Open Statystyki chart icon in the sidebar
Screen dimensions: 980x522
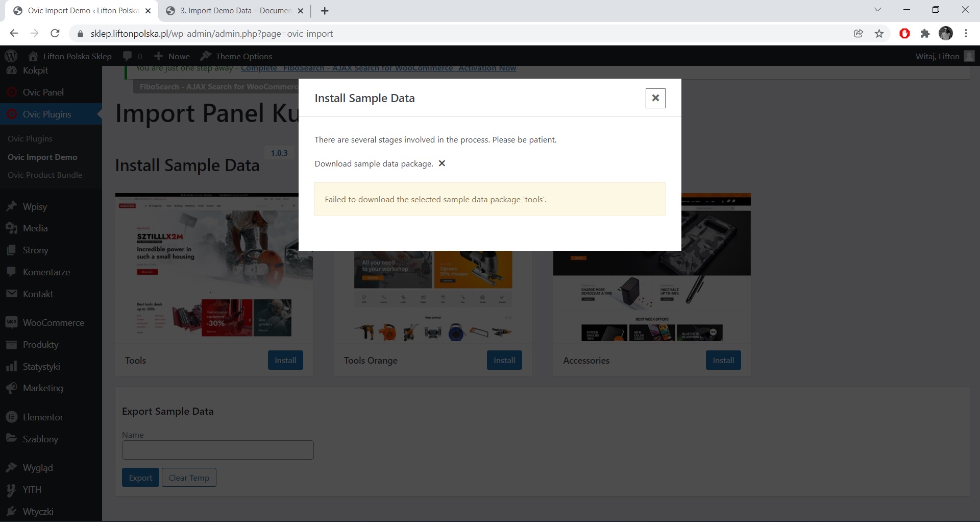pos(11,366)
